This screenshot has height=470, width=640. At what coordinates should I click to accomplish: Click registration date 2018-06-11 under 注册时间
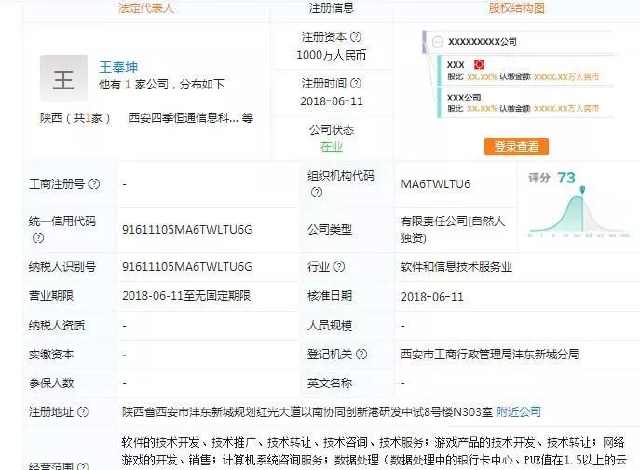331,101
